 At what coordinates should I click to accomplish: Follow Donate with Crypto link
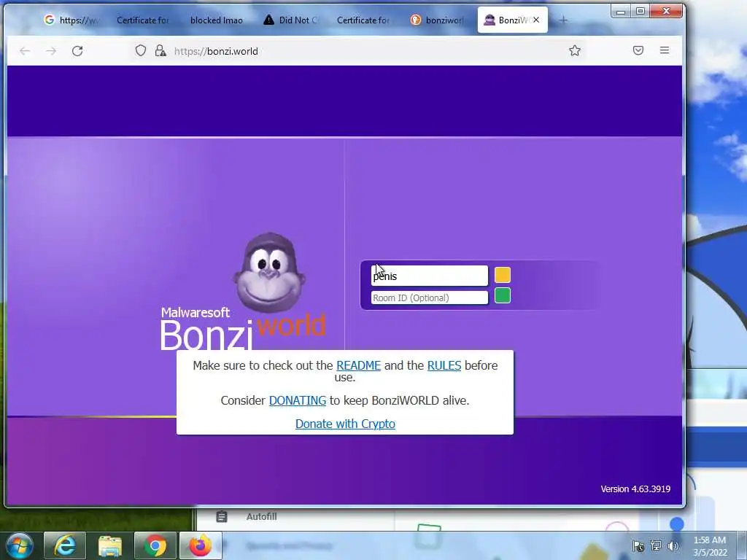(x=345, y=424)
